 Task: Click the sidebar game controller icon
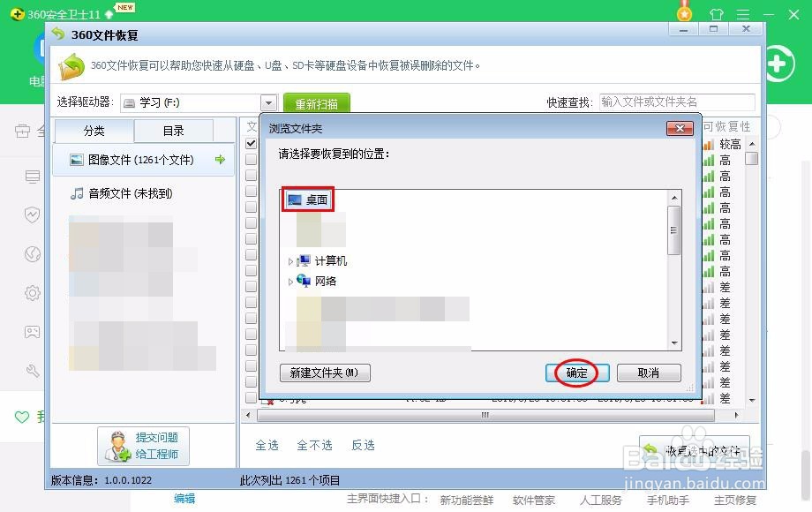[x=32, y=331]
